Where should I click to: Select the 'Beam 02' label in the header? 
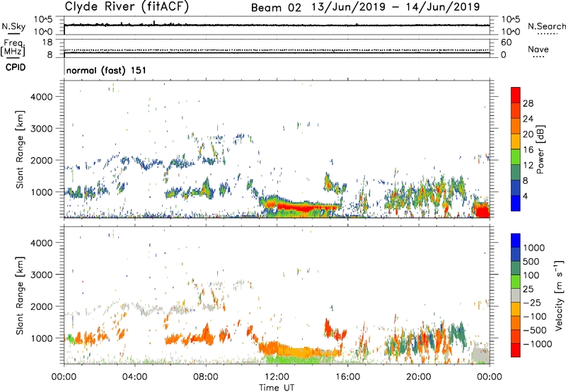276,8
